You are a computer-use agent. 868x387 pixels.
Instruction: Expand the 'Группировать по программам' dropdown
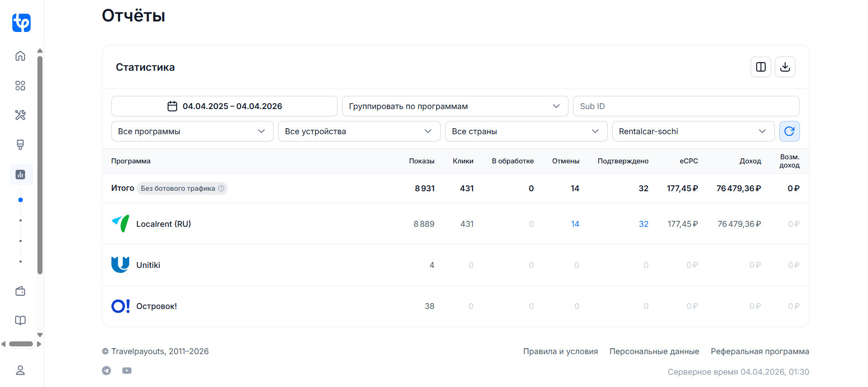[x=454, y=106]
